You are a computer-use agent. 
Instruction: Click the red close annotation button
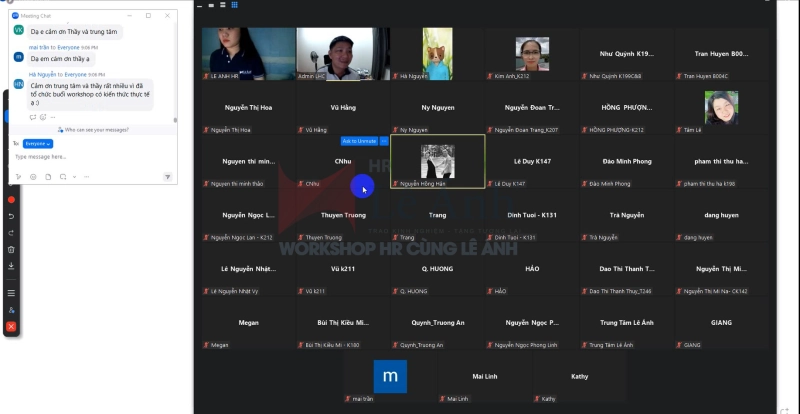click(x=11, y=327)
